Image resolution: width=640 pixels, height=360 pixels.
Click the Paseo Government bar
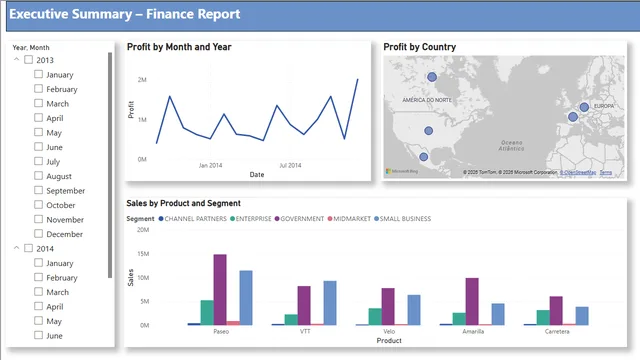220,290
